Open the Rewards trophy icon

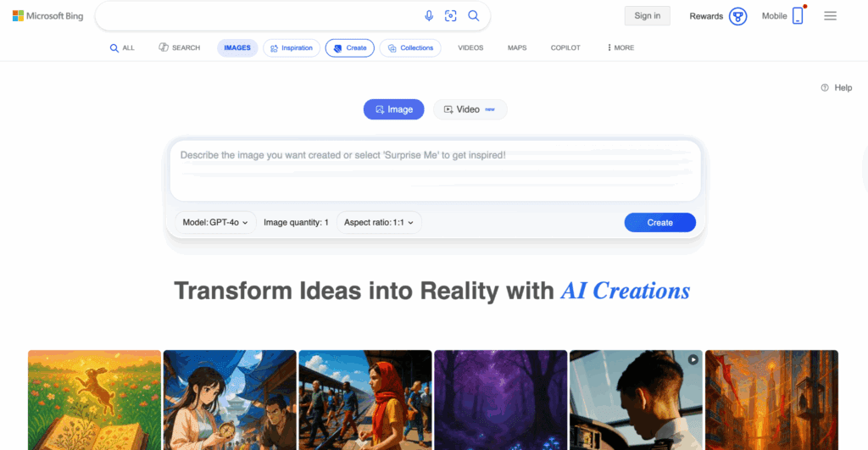tap(737, 16)
